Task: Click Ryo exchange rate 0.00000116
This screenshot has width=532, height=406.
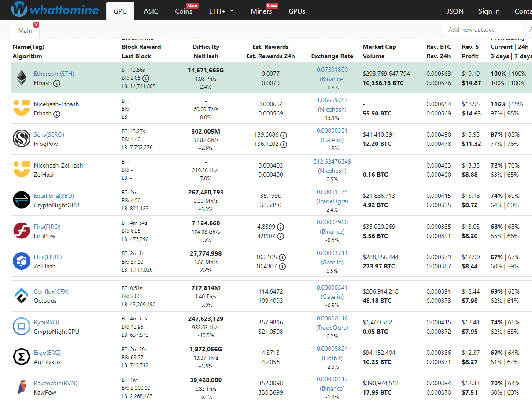Action: (x=332, y=318)
